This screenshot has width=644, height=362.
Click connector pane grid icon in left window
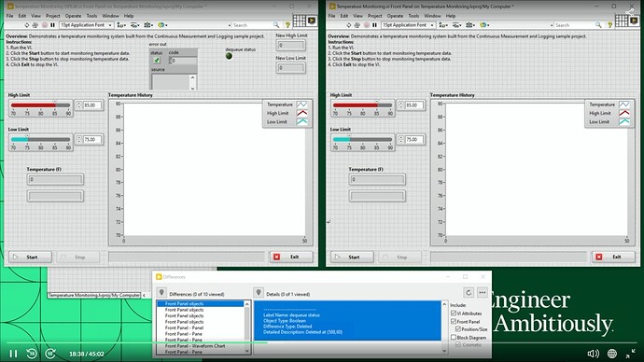tap(299, 21)
